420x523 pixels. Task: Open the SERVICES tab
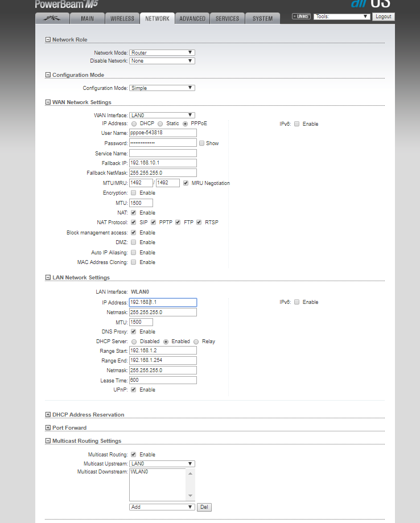pyautogui.click(x=228, y=18)
